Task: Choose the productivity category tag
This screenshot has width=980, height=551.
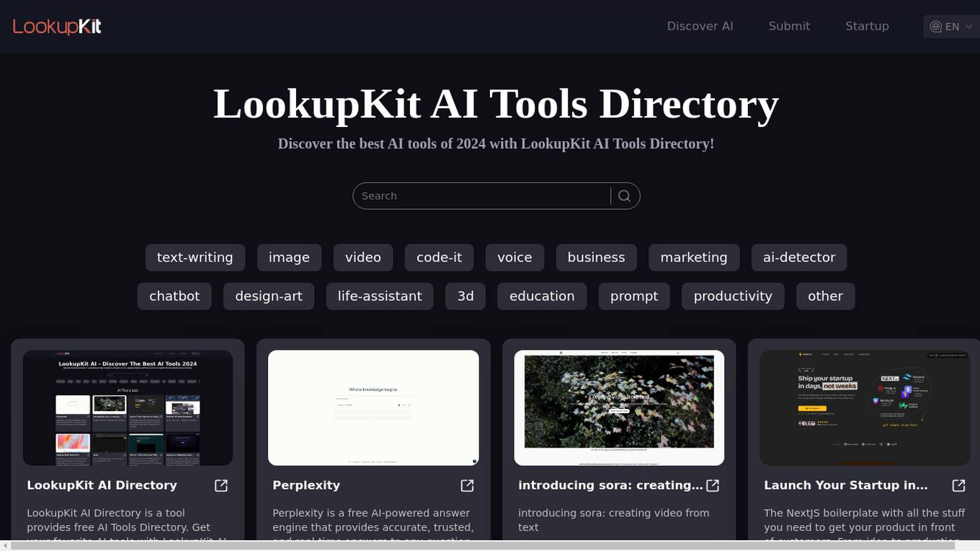Action: click(733, 296)
